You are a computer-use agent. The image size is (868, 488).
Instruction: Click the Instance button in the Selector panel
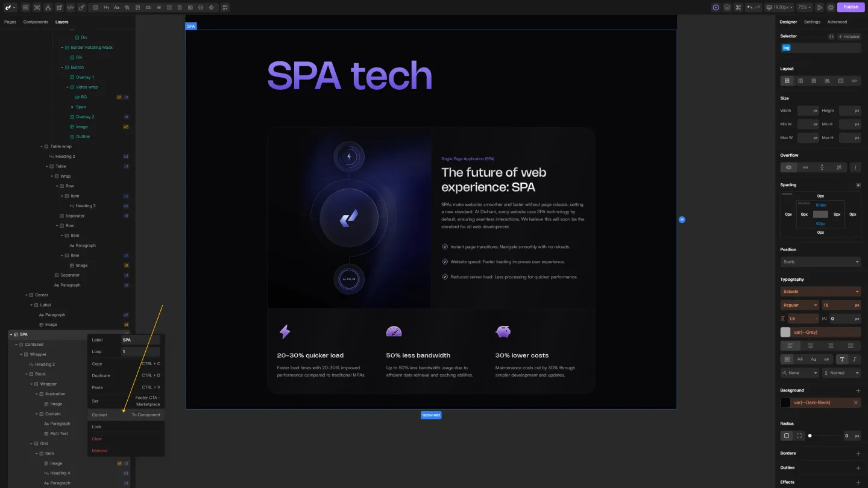tap(849, 36)
